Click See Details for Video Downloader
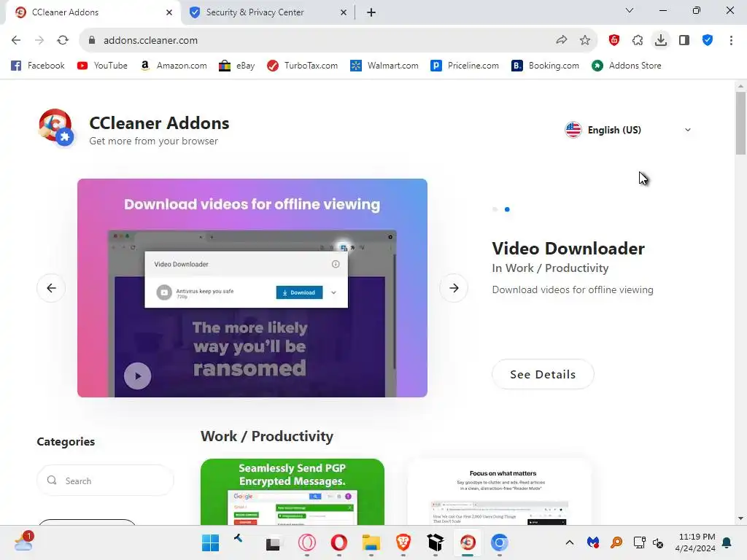 pyautogui.click(x=543, y=374)
